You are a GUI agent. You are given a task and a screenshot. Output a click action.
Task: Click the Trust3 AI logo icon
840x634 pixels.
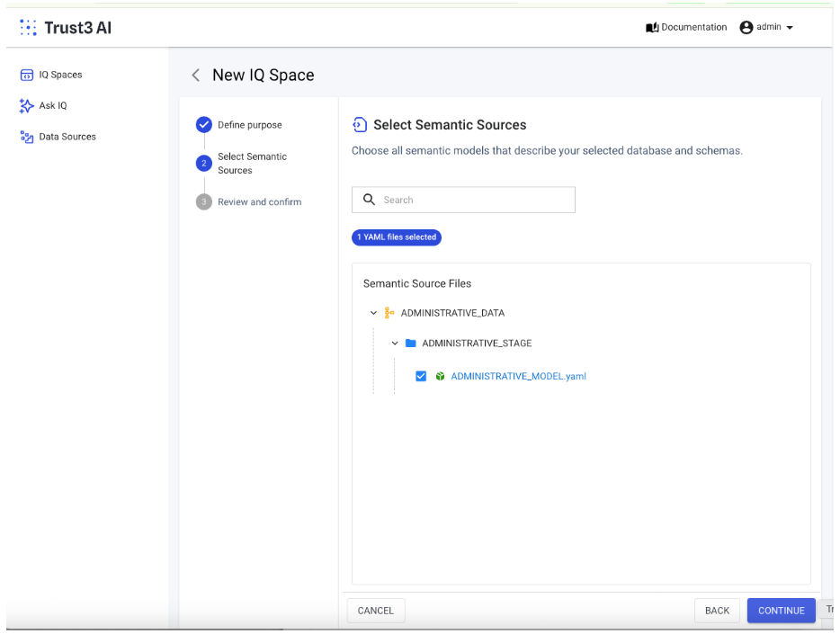pos(29,28)
